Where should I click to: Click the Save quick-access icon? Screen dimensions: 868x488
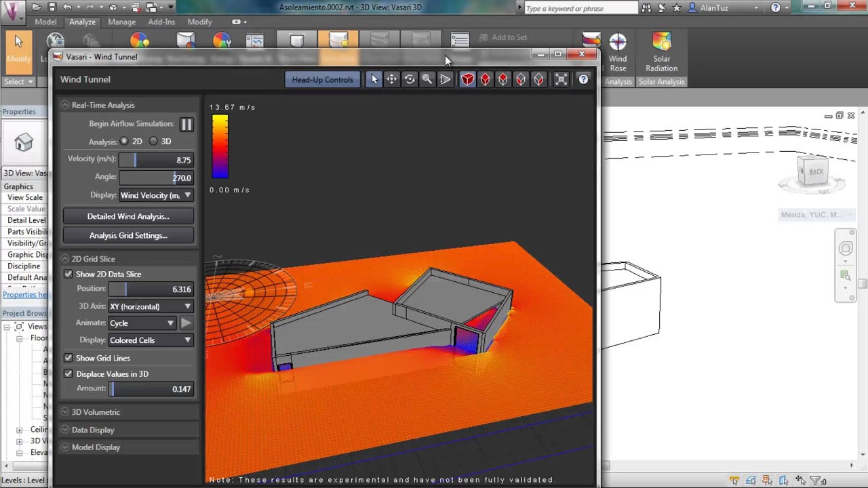coord(51,7)
